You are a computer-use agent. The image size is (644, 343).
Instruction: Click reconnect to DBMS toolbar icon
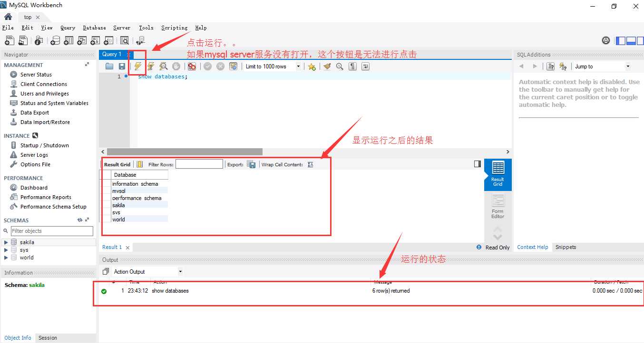click(x=140, y=41)
